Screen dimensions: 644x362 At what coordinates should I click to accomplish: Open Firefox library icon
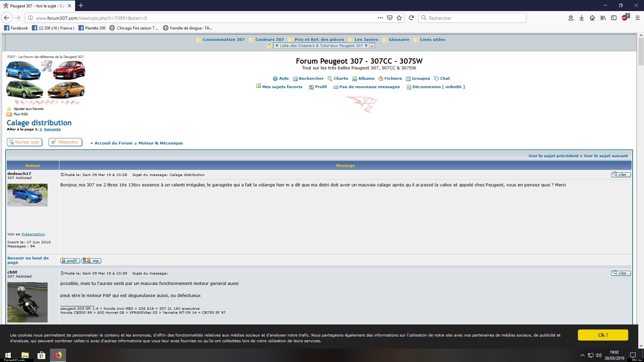tap(603, 18)
